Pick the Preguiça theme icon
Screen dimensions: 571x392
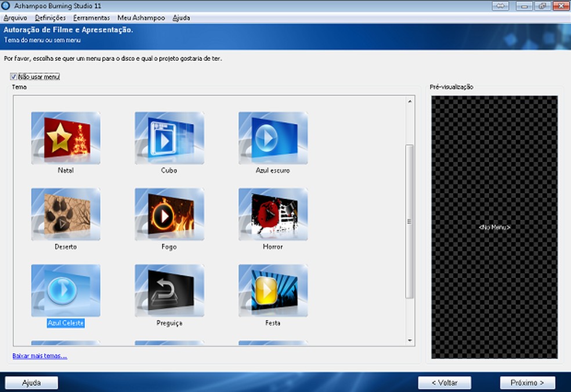[169, 291]
